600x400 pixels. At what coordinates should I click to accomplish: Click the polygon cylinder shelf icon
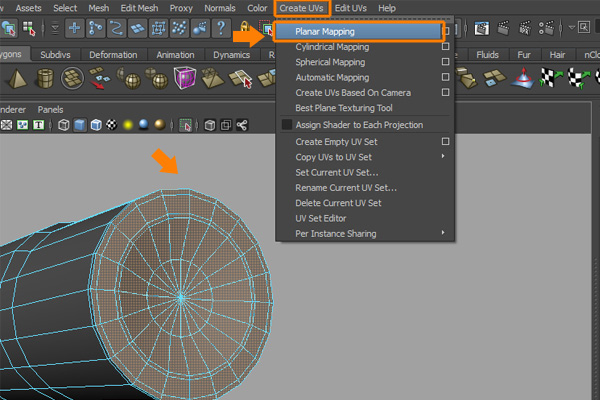(x=46, y=78)
